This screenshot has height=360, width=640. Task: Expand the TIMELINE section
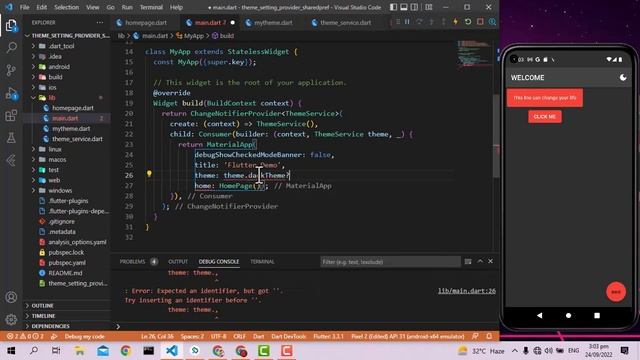click(x=43, y=316)
